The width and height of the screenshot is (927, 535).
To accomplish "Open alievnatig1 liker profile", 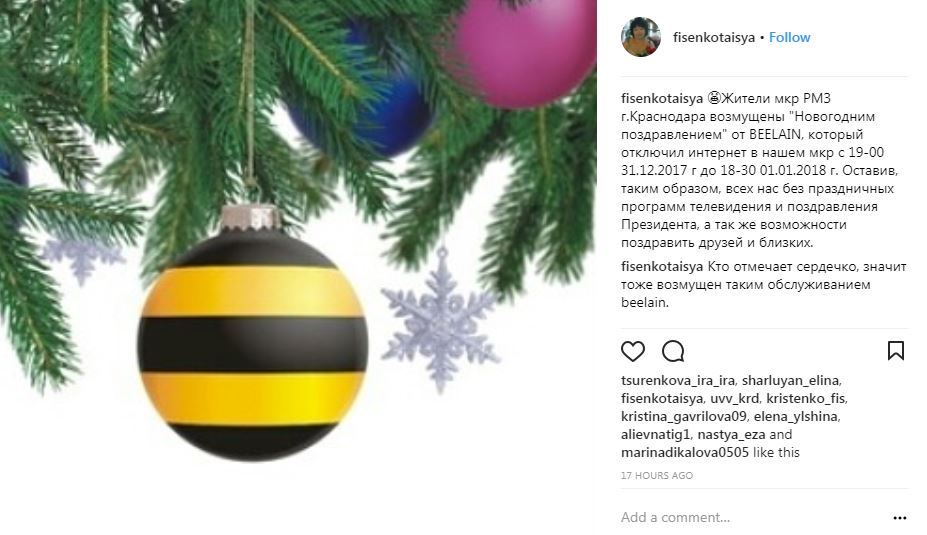I will [x=655, y=435].
